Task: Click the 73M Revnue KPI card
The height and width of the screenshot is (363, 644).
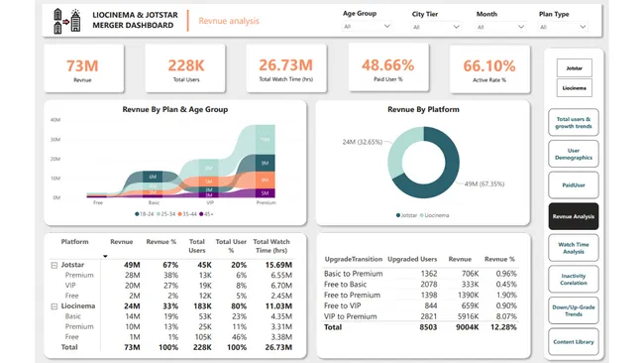Action: click(84, 68)
